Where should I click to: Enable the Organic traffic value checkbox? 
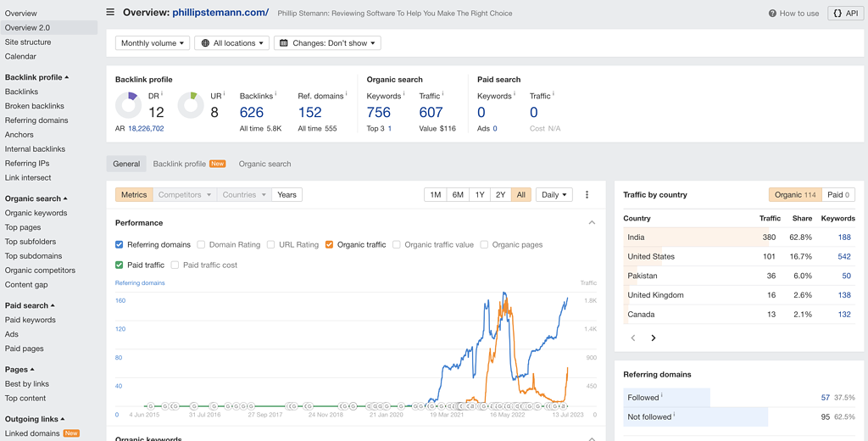pyautogui.click(x=397, y=244)
